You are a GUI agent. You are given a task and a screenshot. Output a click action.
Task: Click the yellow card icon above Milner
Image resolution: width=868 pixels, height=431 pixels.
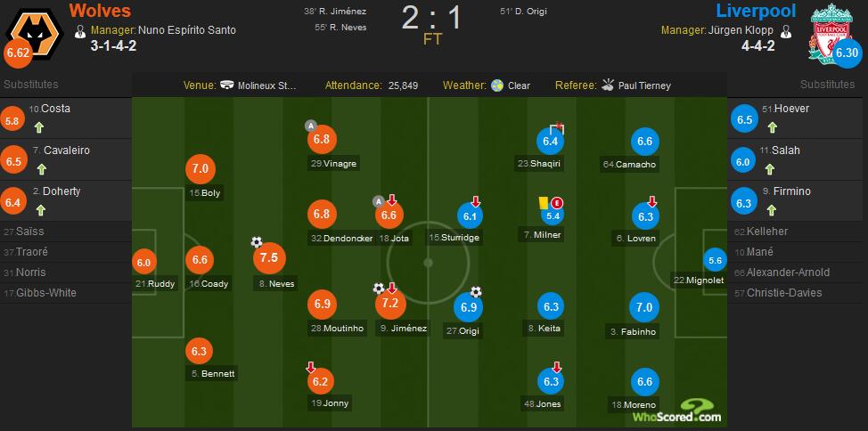(x=541, y=203)
